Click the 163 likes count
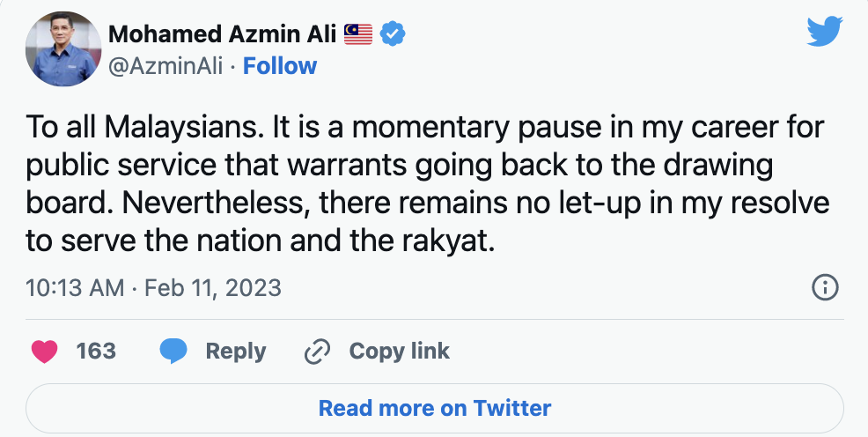868x437 pixels. [96, 352]
